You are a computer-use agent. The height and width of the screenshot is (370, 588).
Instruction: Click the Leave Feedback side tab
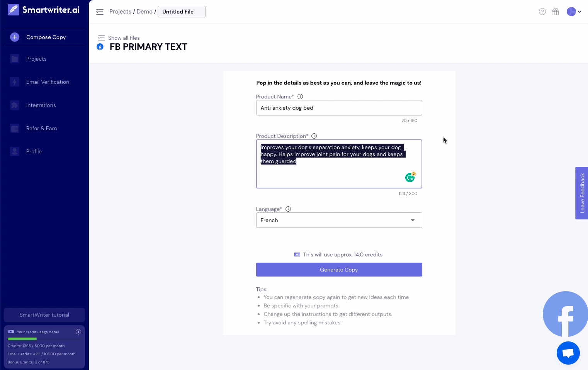pos(582,193)
